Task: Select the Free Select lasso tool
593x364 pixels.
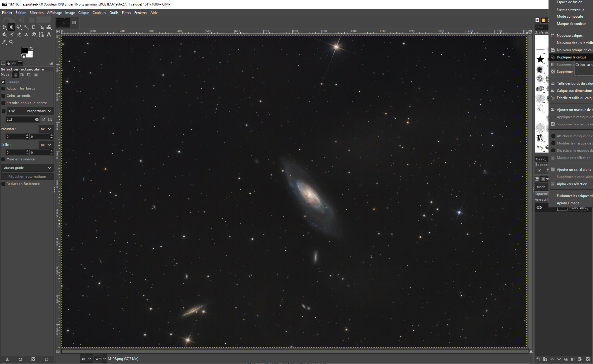Action: click(19, 27)
